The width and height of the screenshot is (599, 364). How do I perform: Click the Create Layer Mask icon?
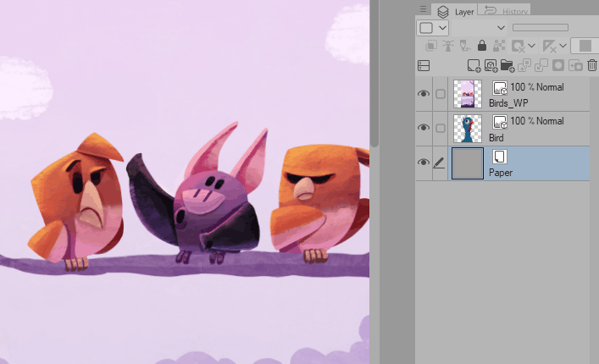(558, 65)
